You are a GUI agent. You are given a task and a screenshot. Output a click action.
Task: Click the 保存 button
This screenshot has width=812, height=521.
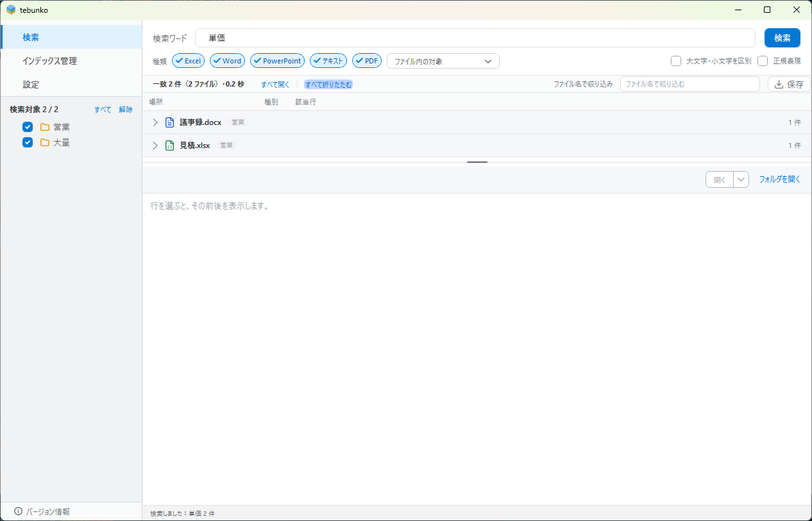tap(789, 84)
